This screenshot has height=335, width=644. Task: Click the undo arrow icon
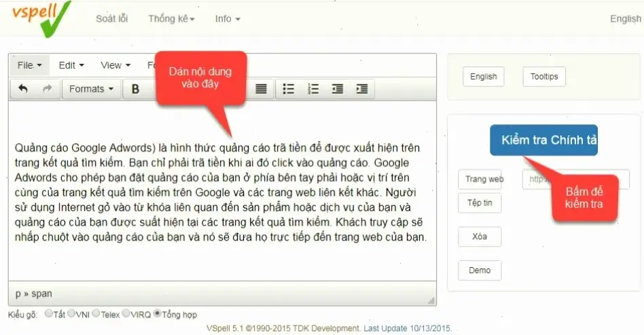[23, 89]
